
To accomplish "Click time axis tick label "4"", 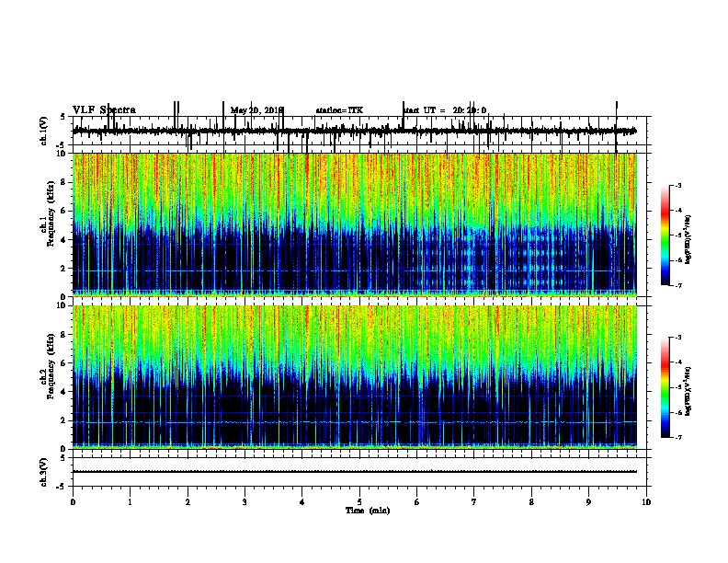I will [302, 502].
